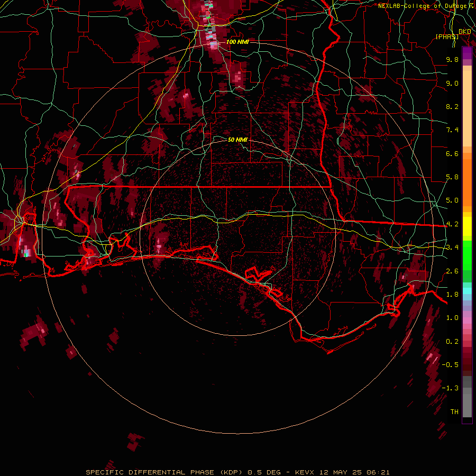This screenshot has width=476, height=476.
Task: Click the DKD text above the legend
Action: click(465, 32)
